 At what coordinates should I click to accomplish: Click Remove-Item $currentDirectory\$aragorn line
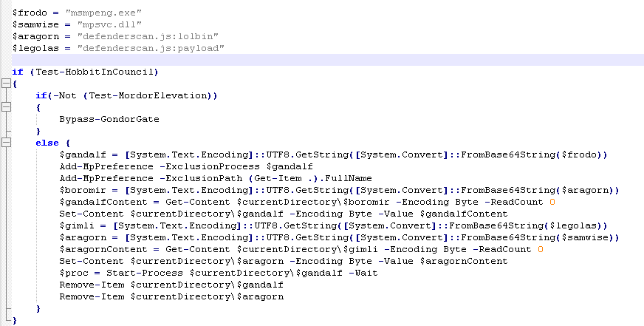171,297
